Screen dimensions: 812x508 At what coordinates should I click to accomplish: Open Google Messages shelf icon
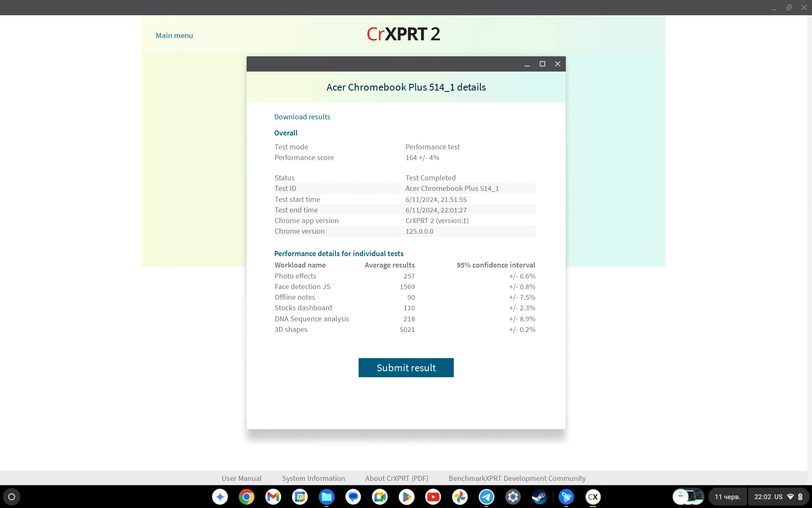(x=353, y=497)
